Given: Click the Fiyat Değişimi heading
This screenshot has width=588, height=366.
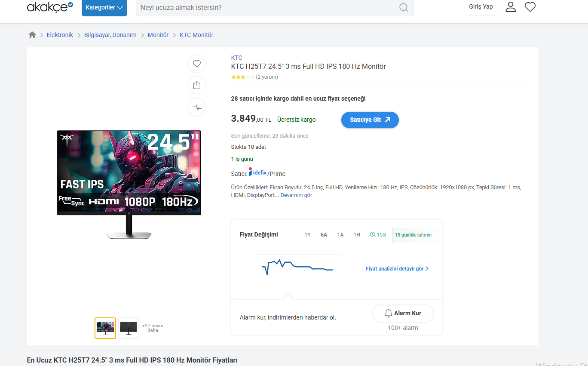Looking at the screenshot, I should coord(259,234).
